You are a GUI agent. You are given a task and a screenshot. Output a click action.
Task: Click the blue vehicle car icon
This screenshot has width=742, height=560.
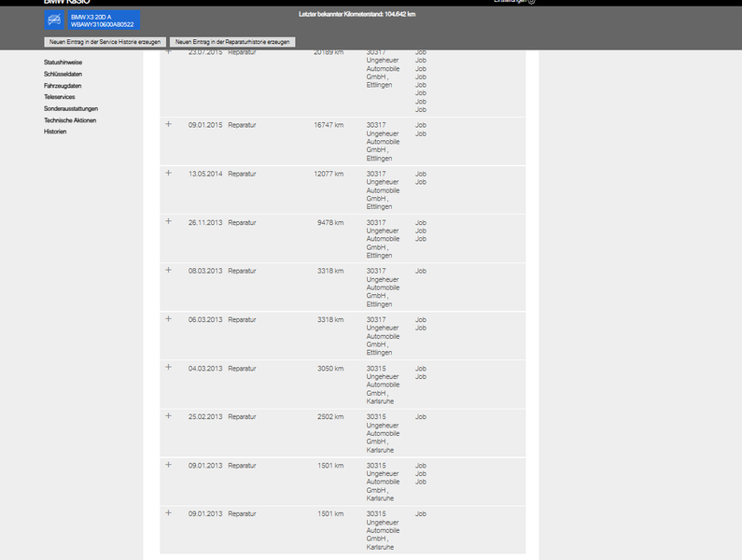[x=54, y=21]
